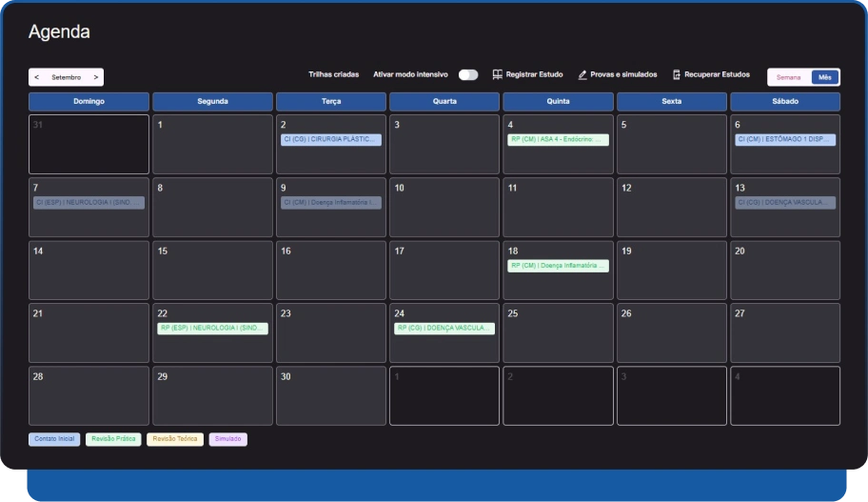Viewport: 868px width, 502px height.
Task: Click the Setembro month label
Action: coord(66,77)
